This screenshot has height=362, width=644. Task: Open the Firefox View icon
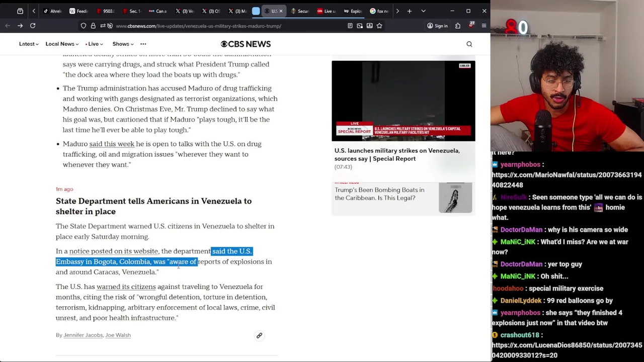[x=20, y=11]
